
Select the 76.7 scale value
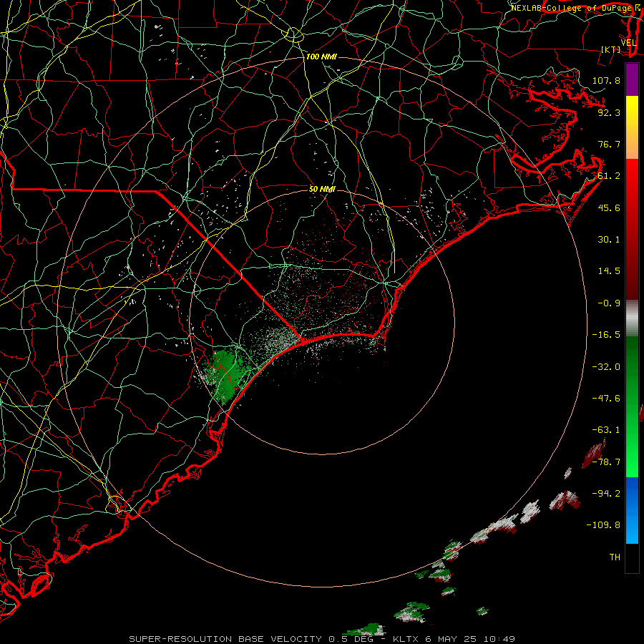click(609, 144)
